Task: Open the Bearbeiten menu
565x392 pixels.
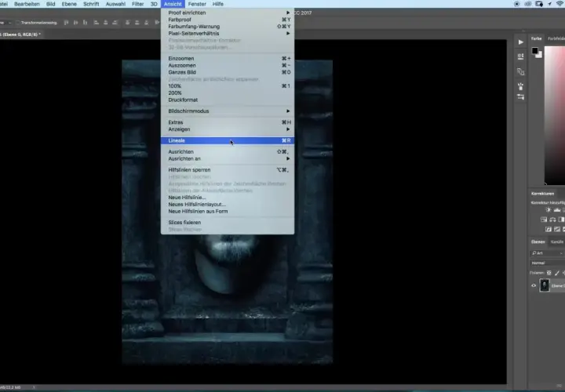Action: (x=27, y=4)
